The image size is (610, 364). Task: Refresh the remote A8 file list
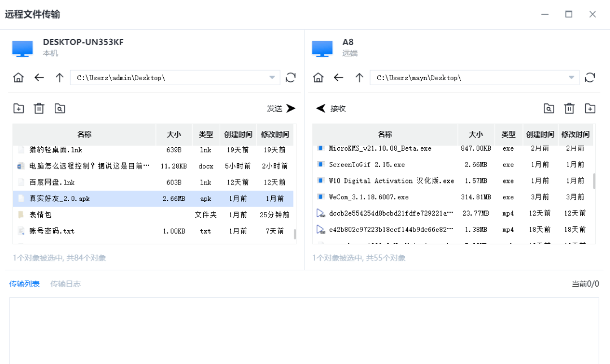click(590, 77)
